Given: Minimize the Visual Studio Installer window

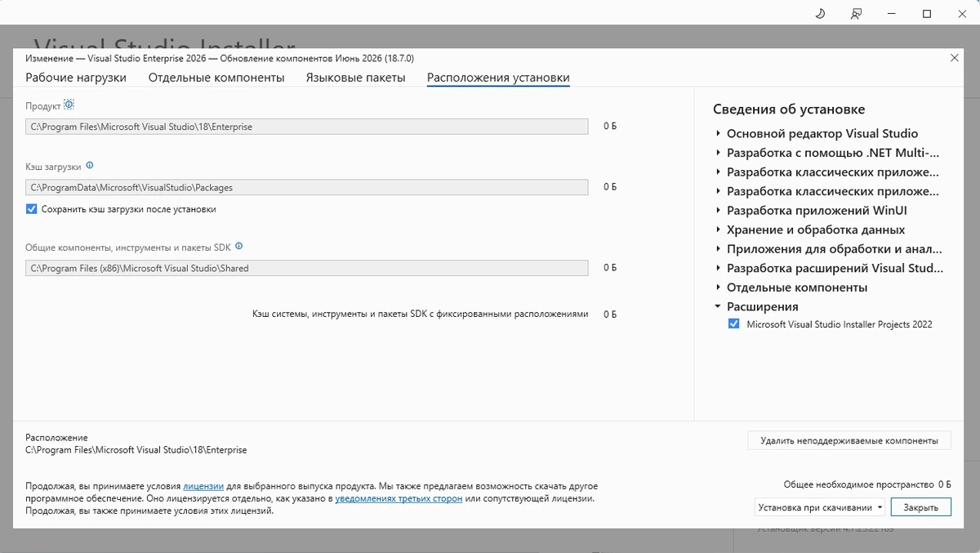Looking at the screenshot, I should click(x=891, y=14).
